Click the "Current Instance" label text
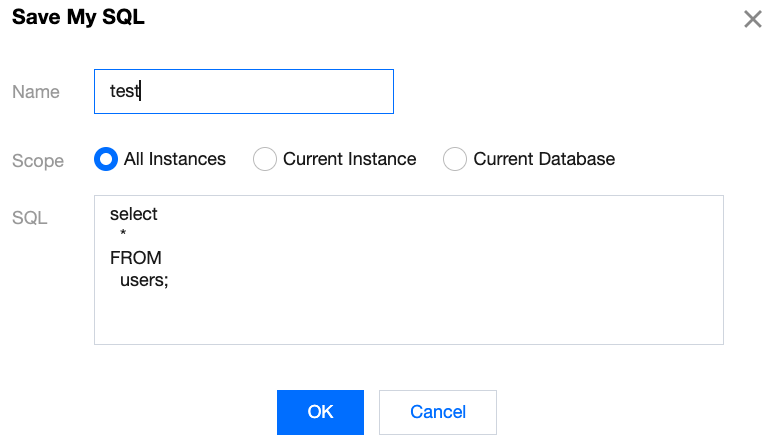780x440 pixels. click(x=349, y=159)
